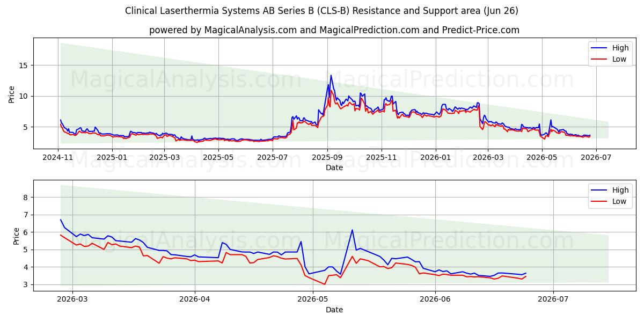Click the '2025-01' date label on top chart
Image resolution: width=644 pixels, height=322 pixels.
[113, 157]
